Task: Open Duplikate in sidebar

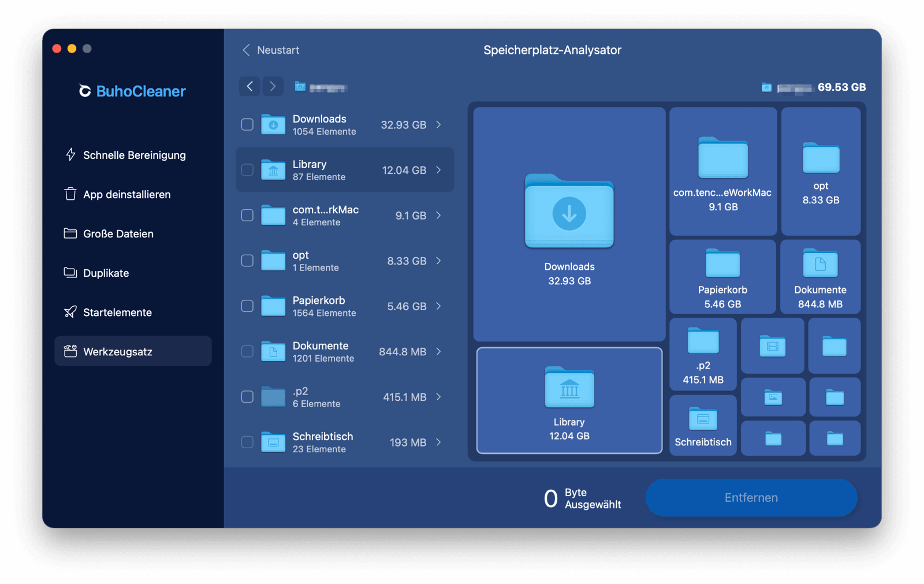Action: [133, 273]
